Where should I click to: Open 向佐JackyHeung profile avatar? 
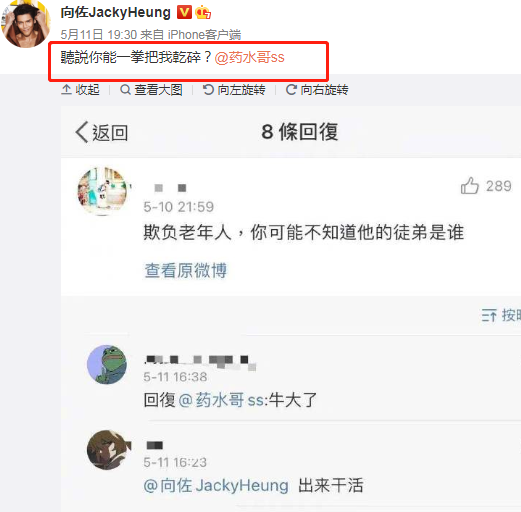pos(26,24)
